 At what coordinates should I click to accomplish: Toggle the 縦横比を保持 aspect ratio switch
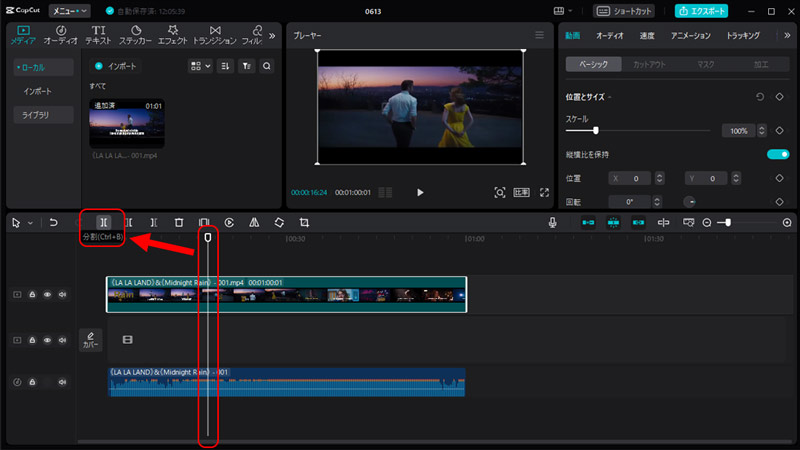(x=777, y=154)
